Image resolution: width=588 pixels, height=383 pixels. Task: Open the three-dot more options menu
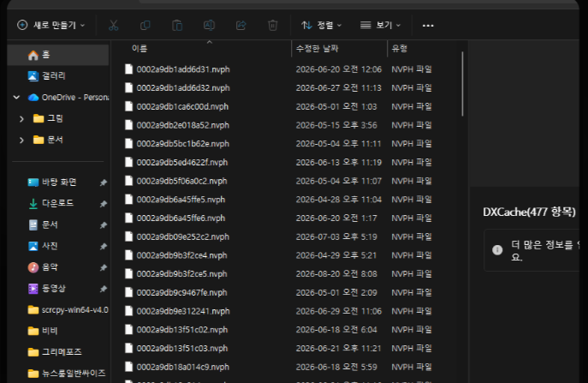[428, 26]
